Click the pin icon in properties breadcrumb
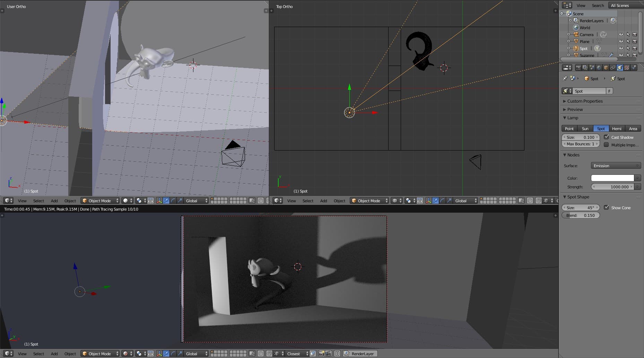The width and height of the screenshot is (644, 358). (565, 79)
